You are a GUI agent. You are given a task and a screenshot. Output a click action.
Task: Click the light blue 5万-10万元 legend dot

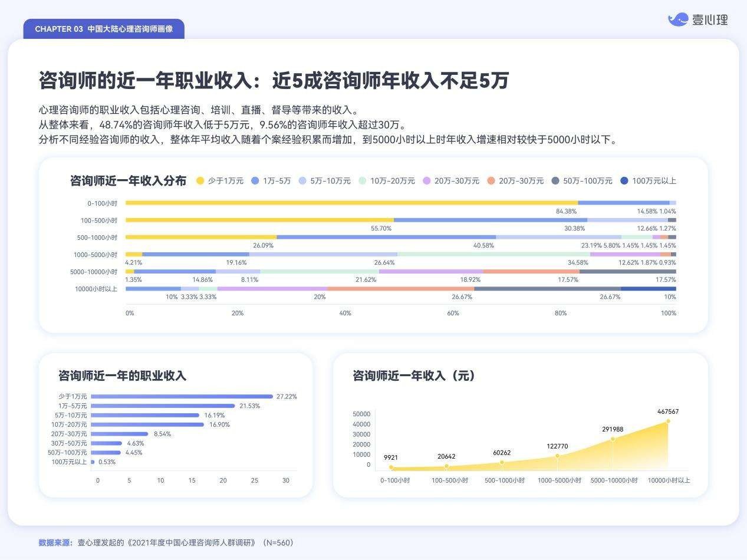tap(302, 181)
